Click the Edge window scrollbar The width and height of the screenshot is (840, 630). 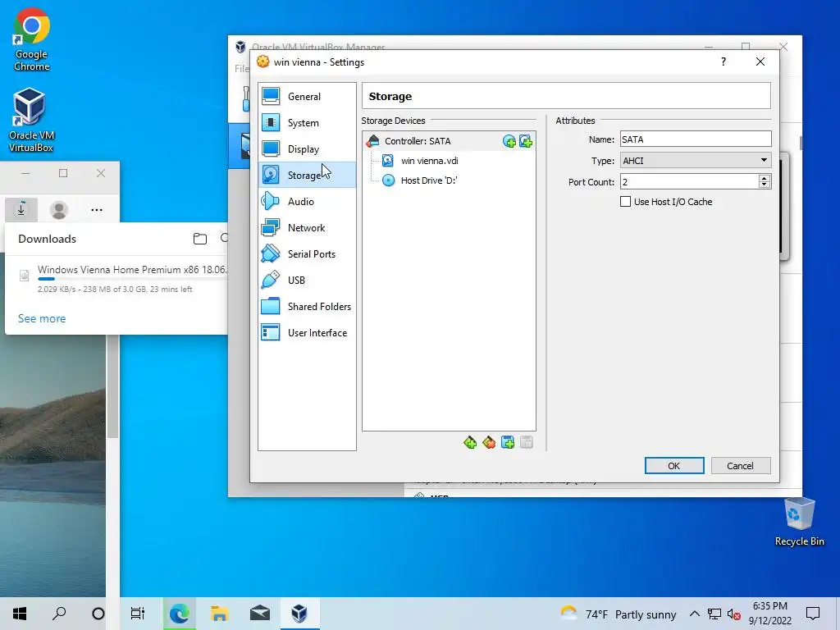pyautogui.click(x=112, y=385)
